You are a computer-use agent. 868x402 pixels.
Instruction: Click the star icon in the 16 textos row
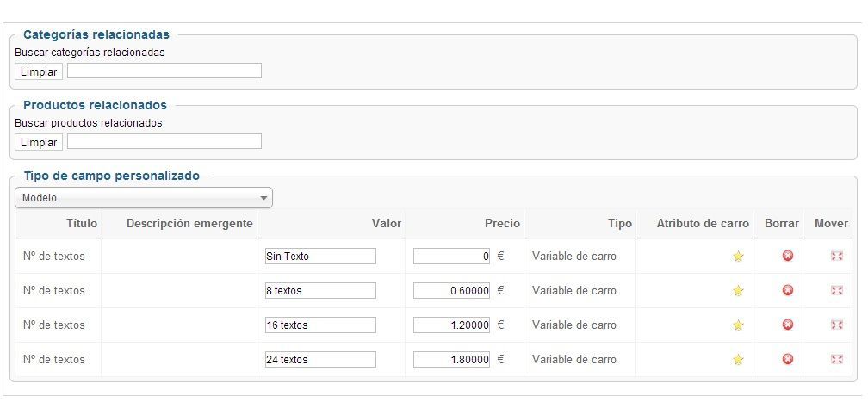738,325
